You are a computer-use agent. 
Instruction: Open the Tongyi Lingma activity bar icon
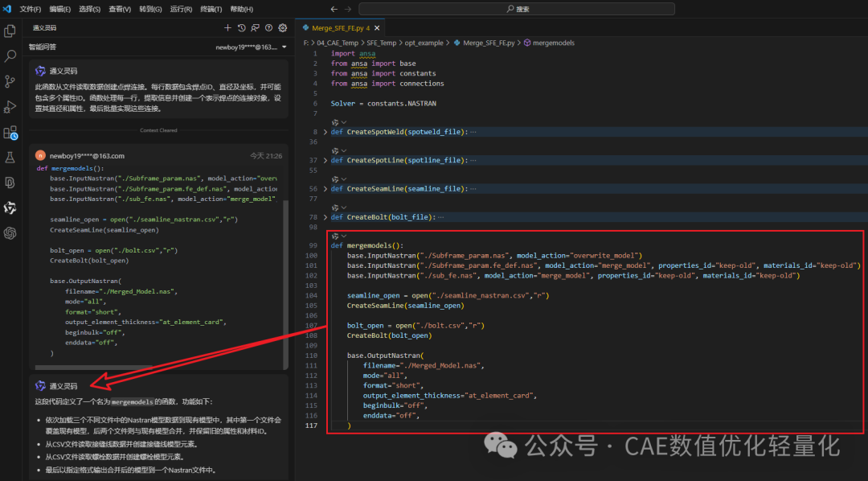pos(10,208)
